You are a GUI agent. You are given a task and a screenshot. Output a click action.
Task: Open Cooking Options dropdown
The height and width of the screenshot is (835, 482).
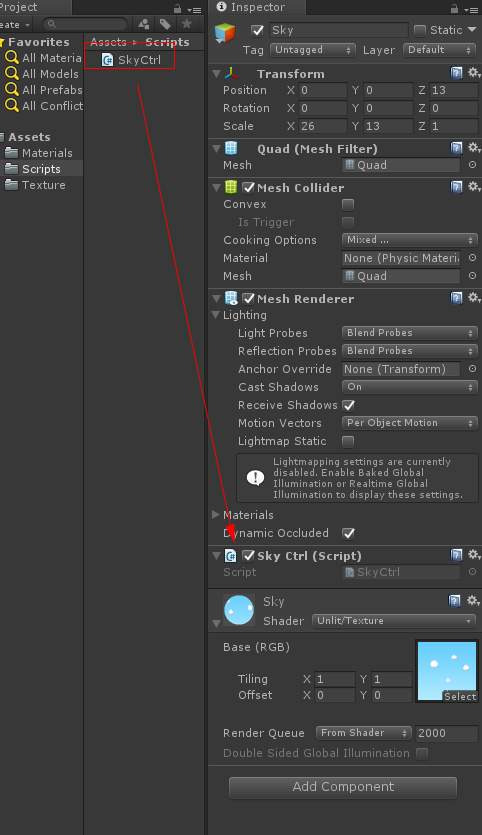coord(409,240)
